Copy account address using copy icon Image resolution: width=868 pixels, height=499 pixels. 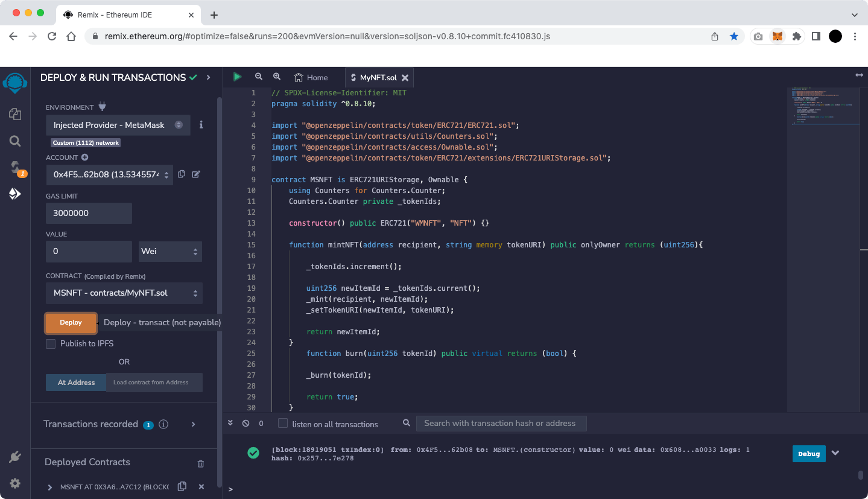click(x=182, y=174)
